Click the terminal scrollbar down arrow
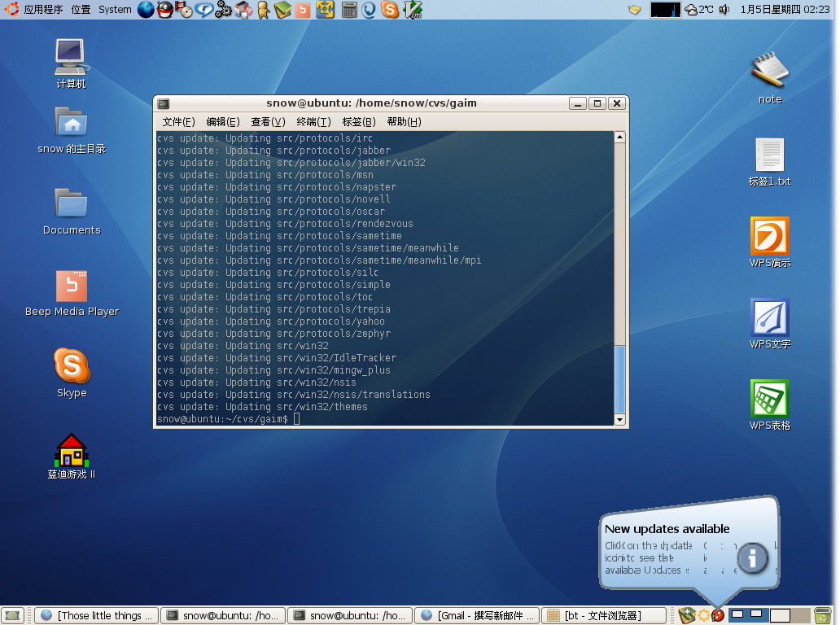The height and width of the screenshot is (625, 840). [x=619, y=420]
